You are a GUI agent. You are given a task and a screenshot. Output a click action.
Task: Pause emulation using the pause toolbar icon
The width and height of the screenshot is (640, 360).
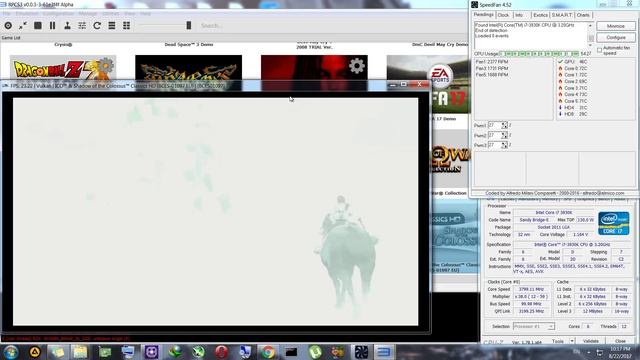(x=53, y=25)
